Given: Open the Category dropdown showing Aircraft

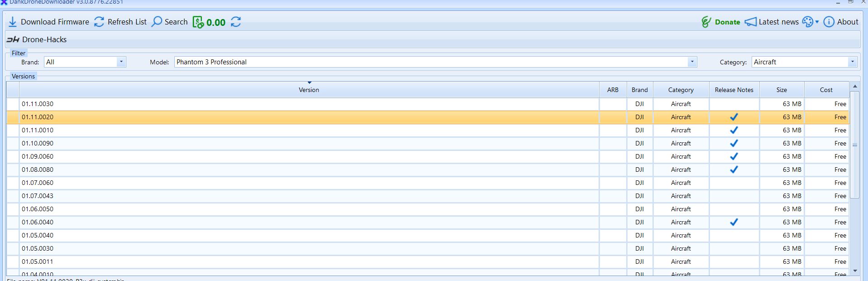Looking at the screenshot, I should [852, 62].
